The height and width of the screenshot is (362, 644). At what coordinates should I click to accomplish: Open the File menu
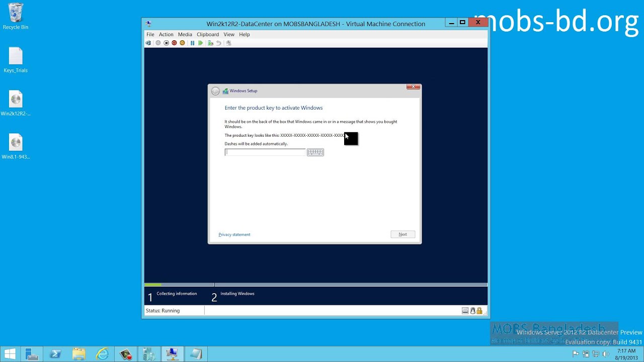click(x=150, y=35)
